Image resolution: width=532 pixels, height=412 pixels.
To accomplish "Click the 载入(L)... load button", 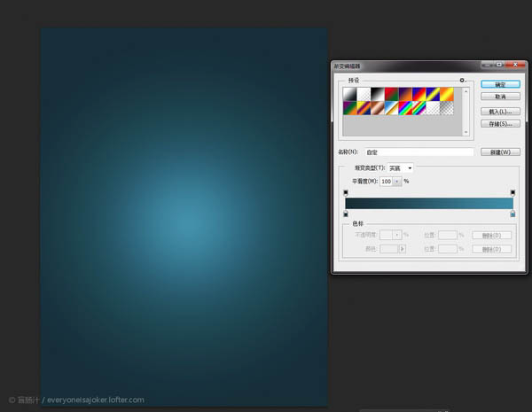I will tap(500, 112).
